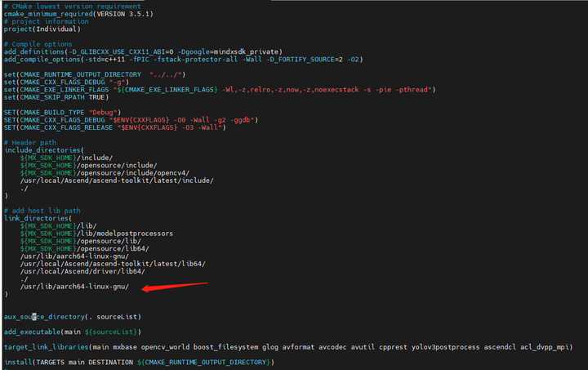This screenshot has height=370, width=588.
Task: Click the install(TARGETS main DESTINATION line
Action: [139, 362]
